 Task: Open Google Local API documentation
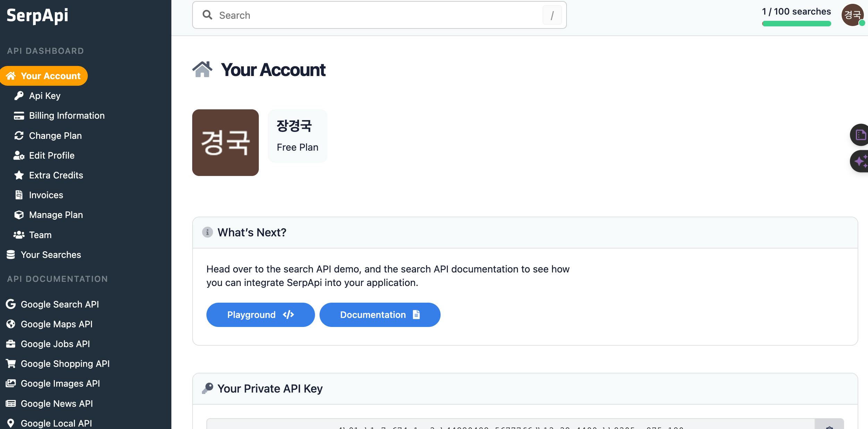point(57,423)
